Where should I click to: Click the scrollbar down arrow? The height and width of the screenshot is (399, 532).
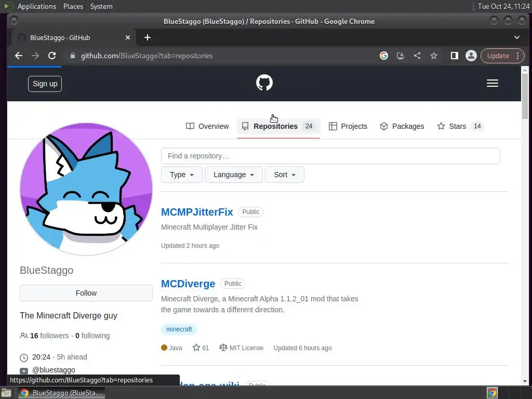coord(525,382)
